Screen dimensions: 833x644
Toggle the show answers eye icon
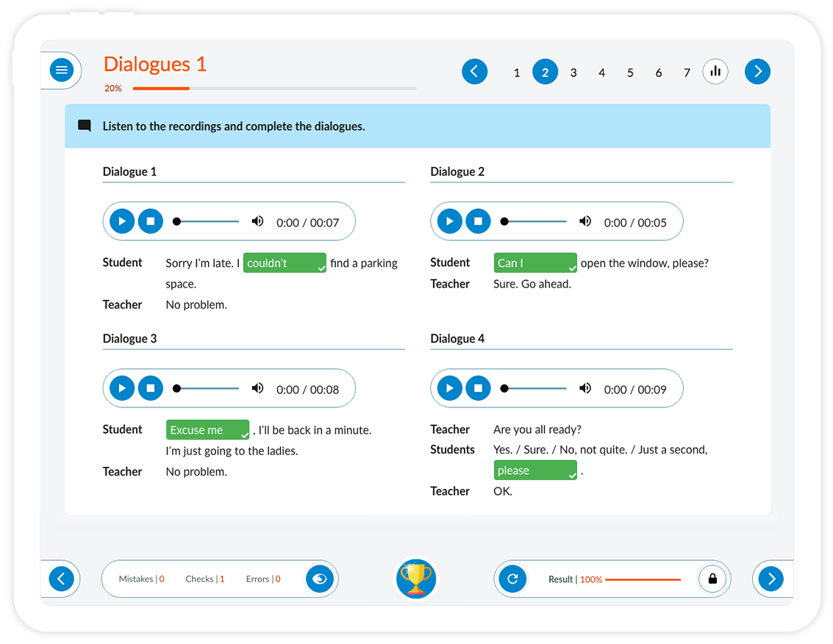pyautogui.click(x=319, y=579)
